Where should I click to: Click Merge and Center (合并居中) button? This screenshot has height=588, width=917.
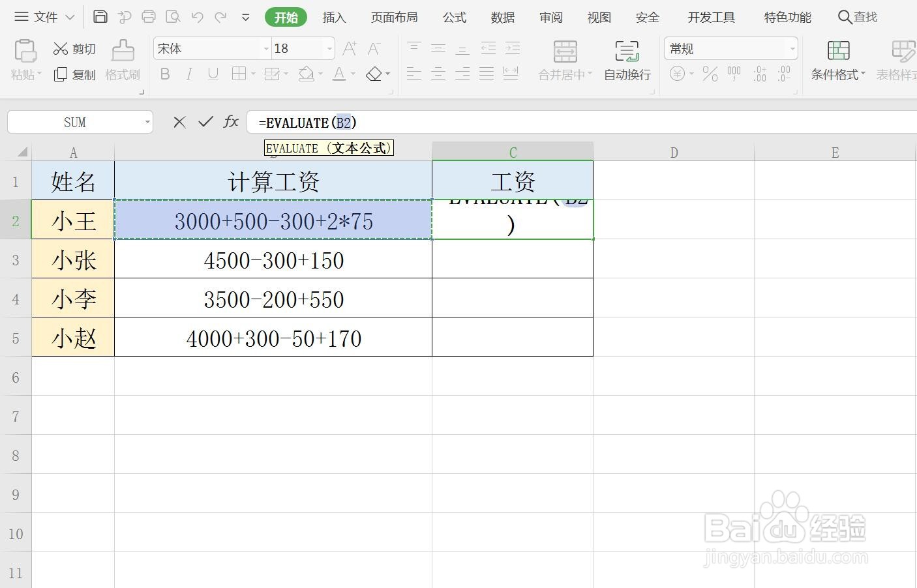[x=565, y=61]
